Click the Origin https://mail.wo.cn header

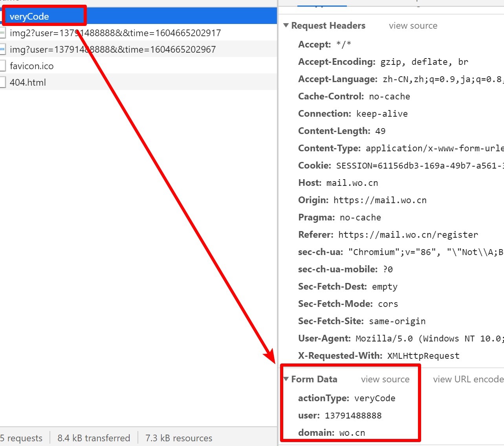pos(362,200)
